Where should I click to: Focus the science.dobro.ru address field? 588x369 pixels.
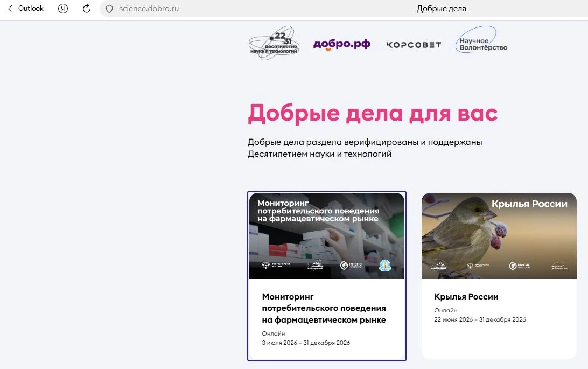pos(149,9)
